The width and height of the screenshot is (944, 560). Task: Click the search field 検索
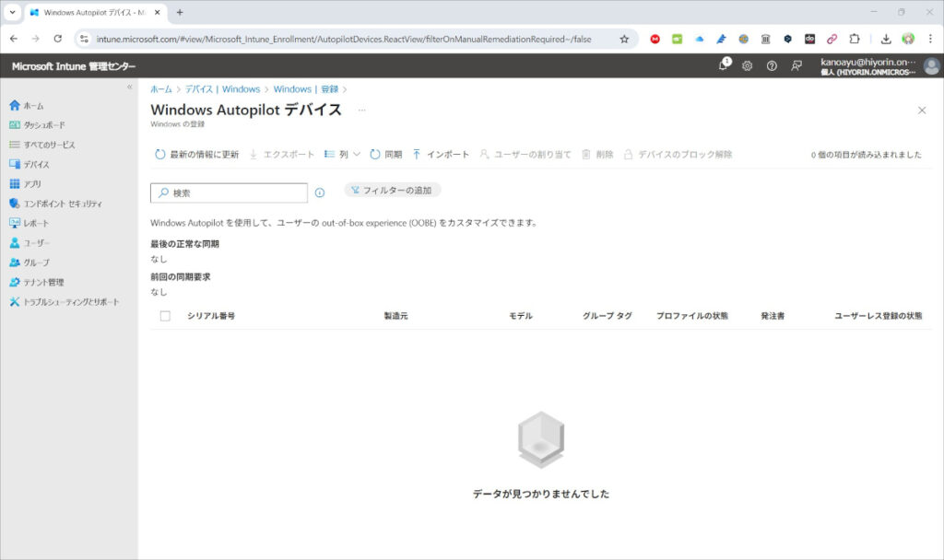pyautogui.click(x=229, y=193)
